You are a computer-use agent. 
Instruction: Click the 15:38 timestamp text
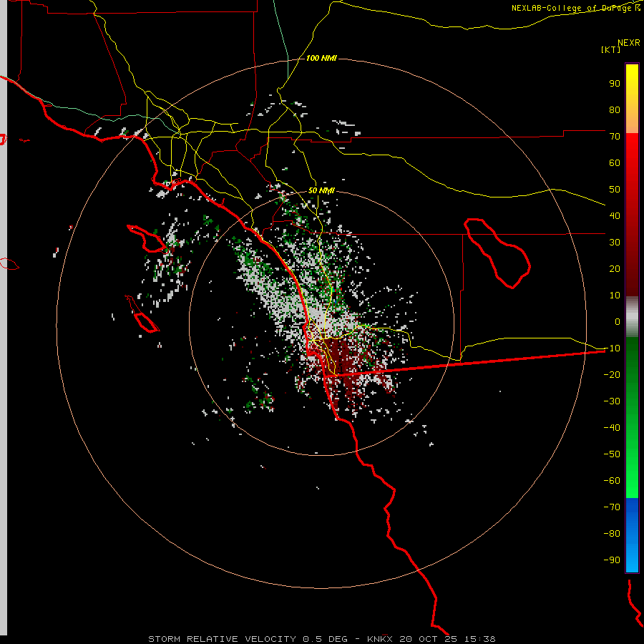click(x=480, y=639)
